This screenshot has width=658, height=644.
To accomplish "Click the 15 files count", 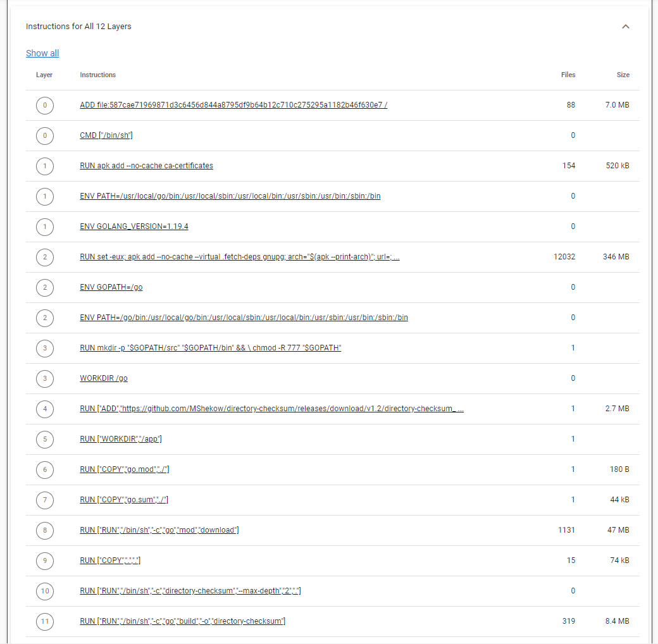I will point(571,560).
